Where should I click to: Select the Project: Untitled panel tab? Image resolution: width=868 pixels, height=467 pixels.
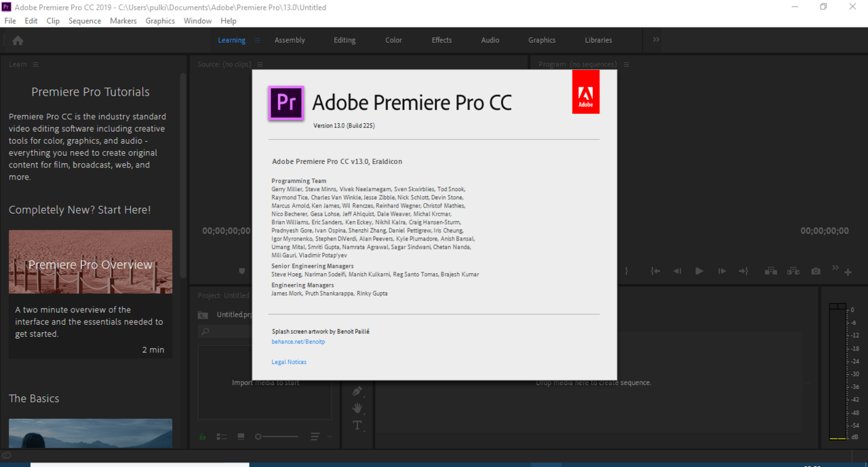pyautogui.click(x=223, y=296)
